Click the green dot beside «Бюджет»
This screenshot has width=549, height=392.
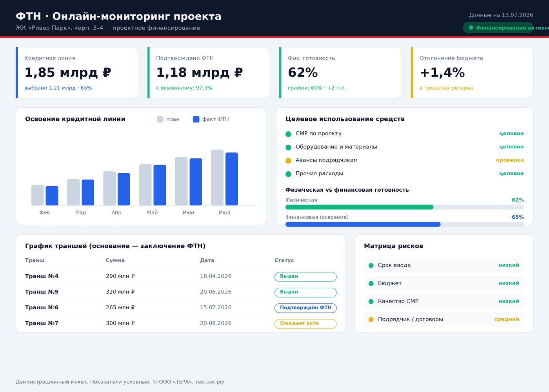371,284
